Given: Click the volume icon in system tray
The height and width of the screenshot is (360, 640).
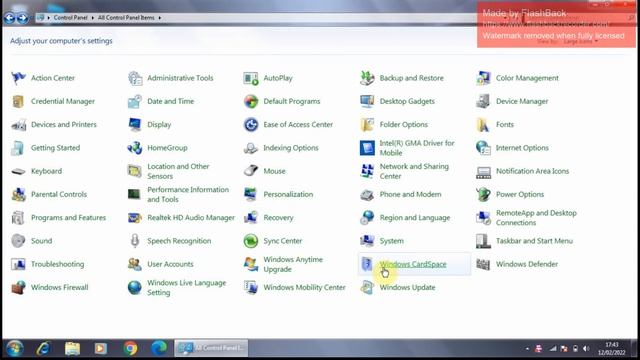Looking at the screenshot, I should (x=587, y=349).
